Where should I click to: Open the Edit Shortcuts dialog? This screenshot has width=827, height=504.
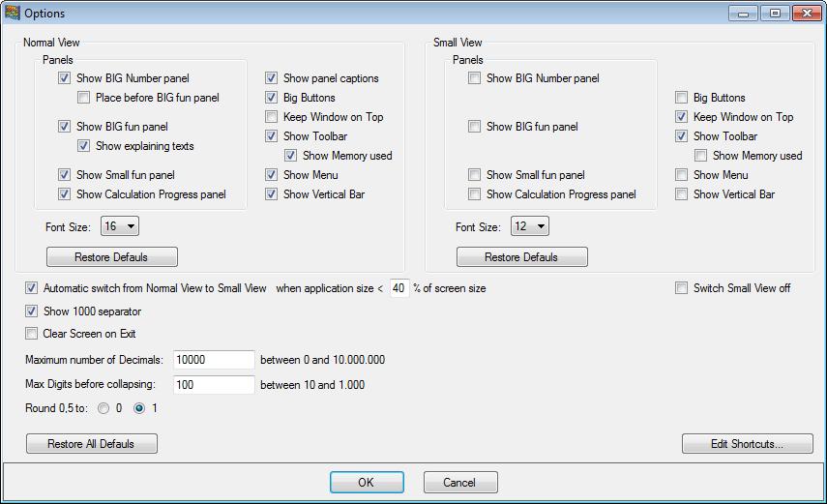[x=748, y=444]
